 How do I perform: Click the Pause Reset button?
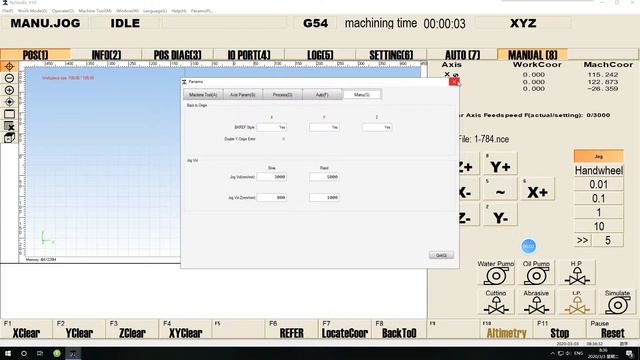tap(612, 329)
